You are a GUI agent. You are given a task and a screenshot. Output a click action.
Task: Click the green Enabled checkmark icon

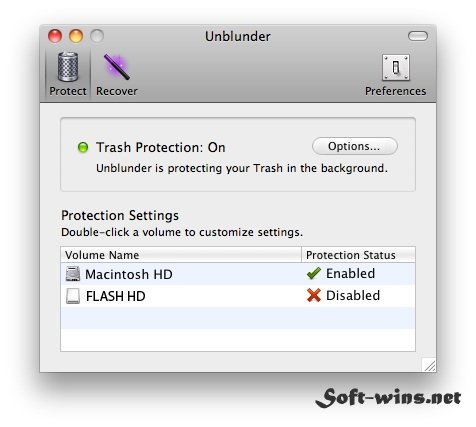tap(314, 273)
